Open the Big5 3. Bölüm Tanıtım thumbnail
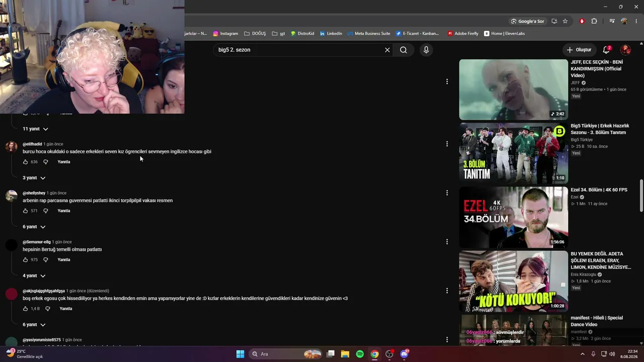The height and width of the screenshot is (362, 644). click(x=514, y=153)
